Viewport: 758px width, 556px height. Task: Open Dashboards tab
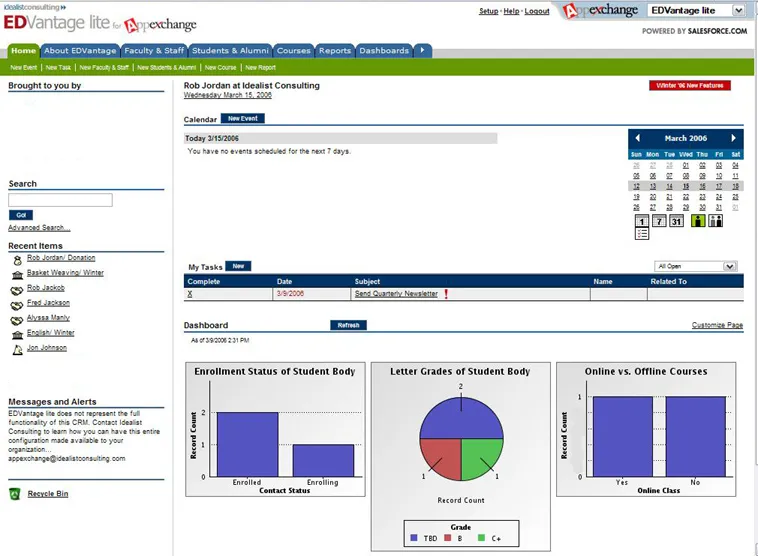click(384, 50)
